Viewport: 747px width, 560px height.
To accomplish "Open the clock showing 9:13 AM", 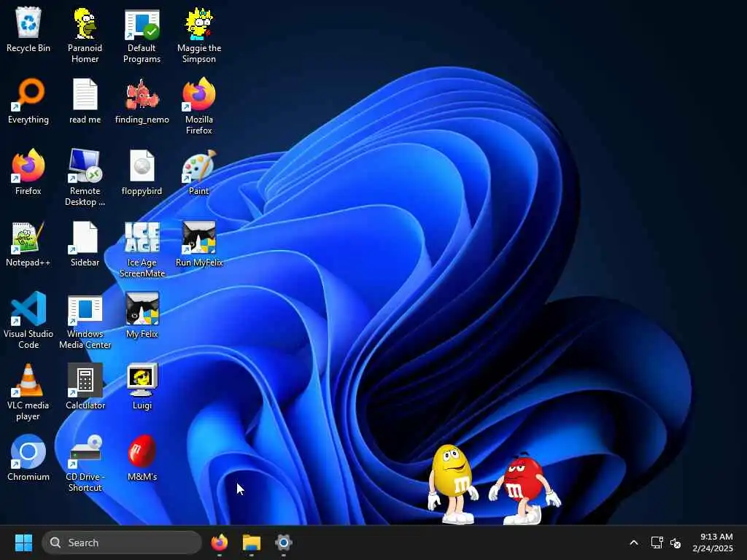I will tap(713, 542).
